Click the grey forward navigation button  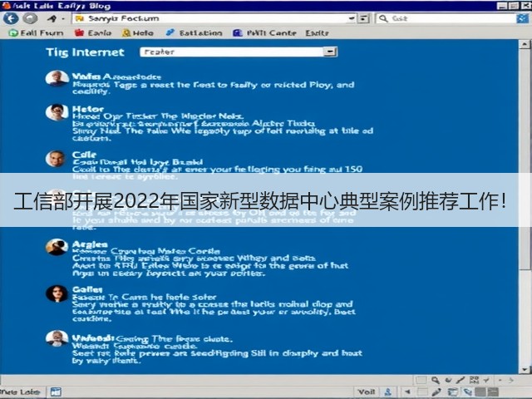30,18
